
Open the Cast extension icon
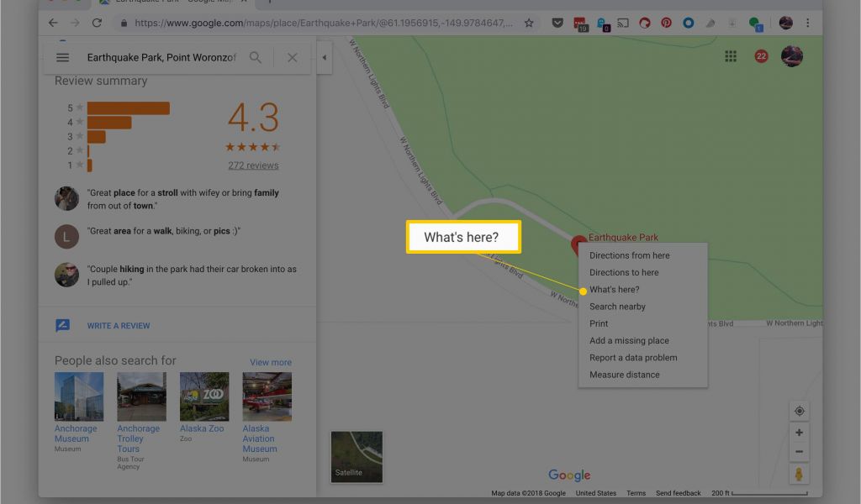click(623, 23)
